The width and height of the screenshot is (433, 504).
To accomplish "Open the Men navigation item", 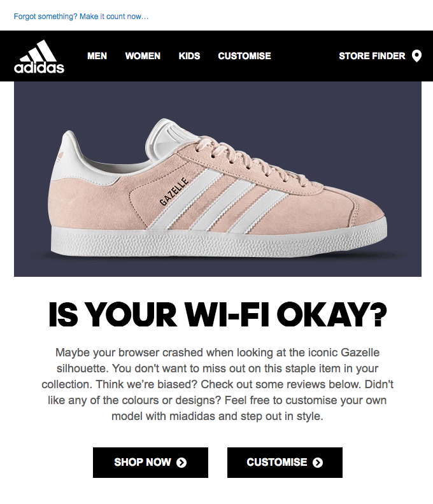I will (x=97, y=56).
